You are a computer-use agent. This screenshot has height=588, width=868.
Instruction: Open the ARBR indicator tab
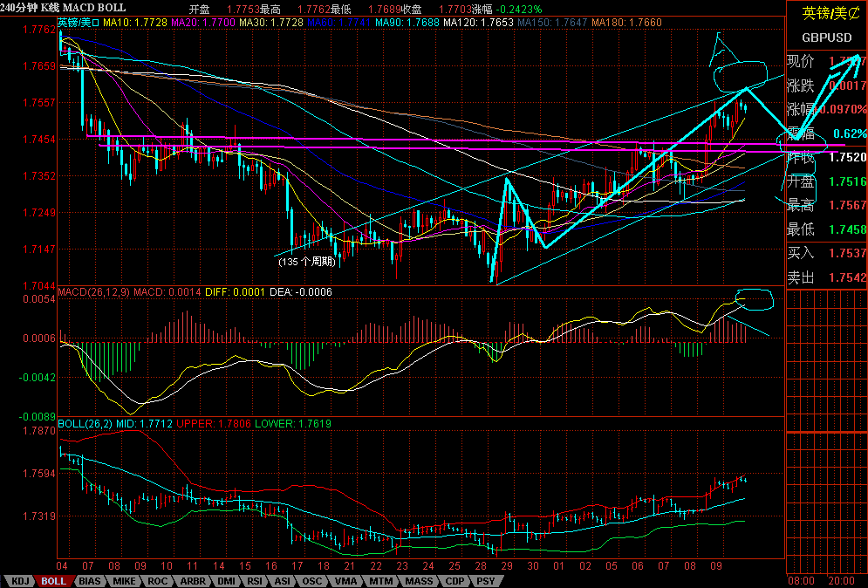point(193,581)
